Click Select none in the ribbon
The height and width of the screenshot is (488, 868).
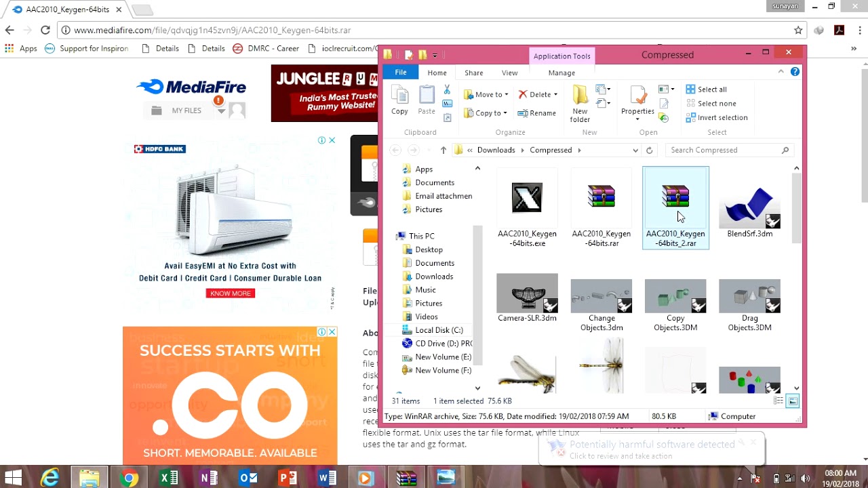(711, 104)
